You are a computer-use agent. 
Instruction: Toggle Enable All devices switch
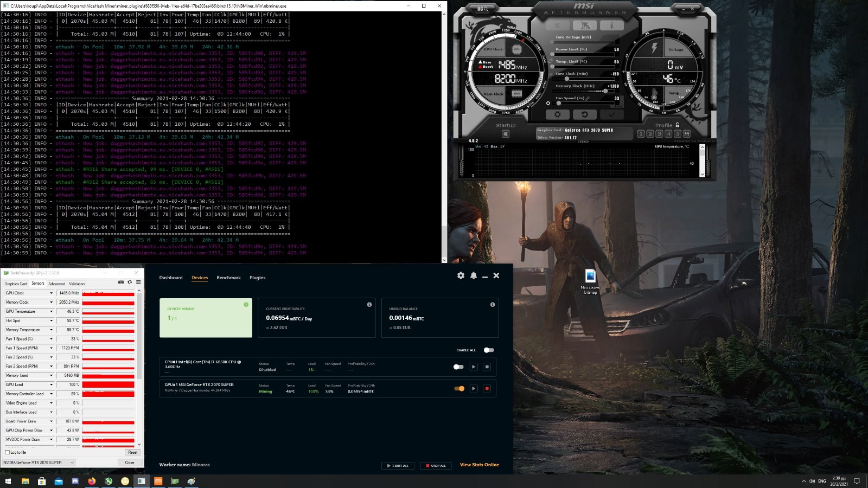[489, 350]
